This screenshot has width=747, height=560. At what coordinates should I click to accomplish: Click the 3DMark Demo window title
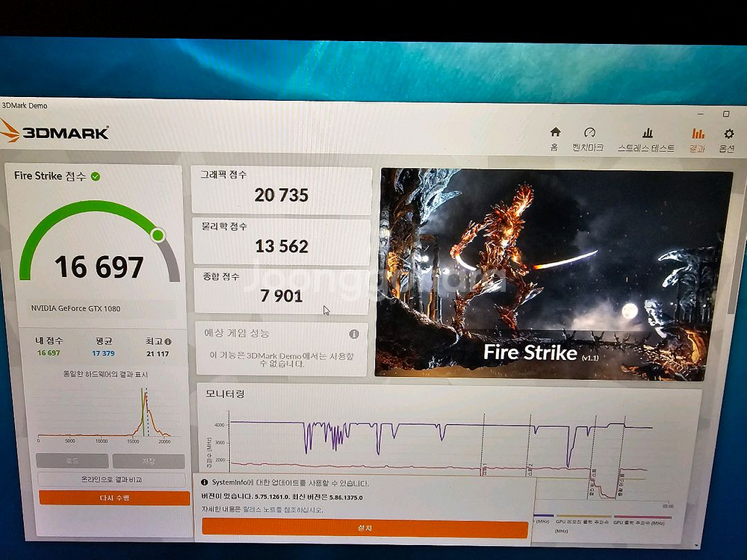pos(25,106)
